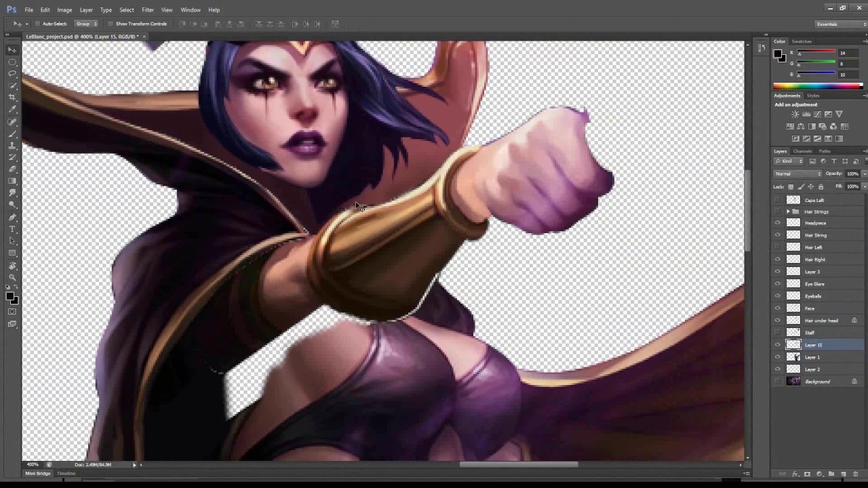Lock transparent pixels

(791, 187)
